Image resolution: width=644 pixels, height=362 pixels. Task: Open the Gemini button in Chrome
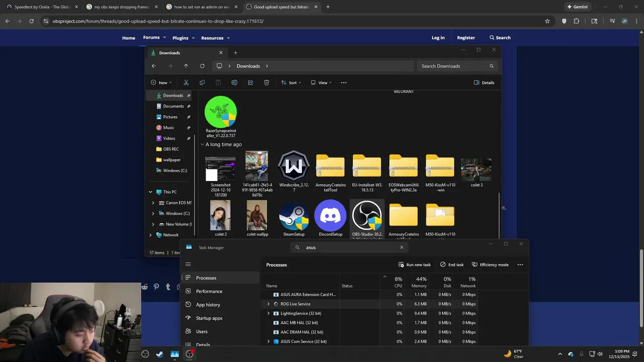tap(578, 7)
